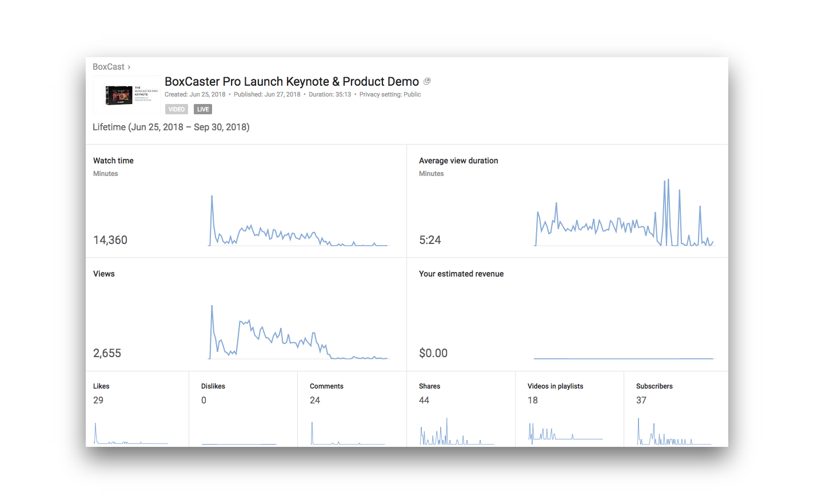This screenshot has height=504, width=814.
Task: Open the pop-out icon beside the video title
Action: (x=426, y=81)
